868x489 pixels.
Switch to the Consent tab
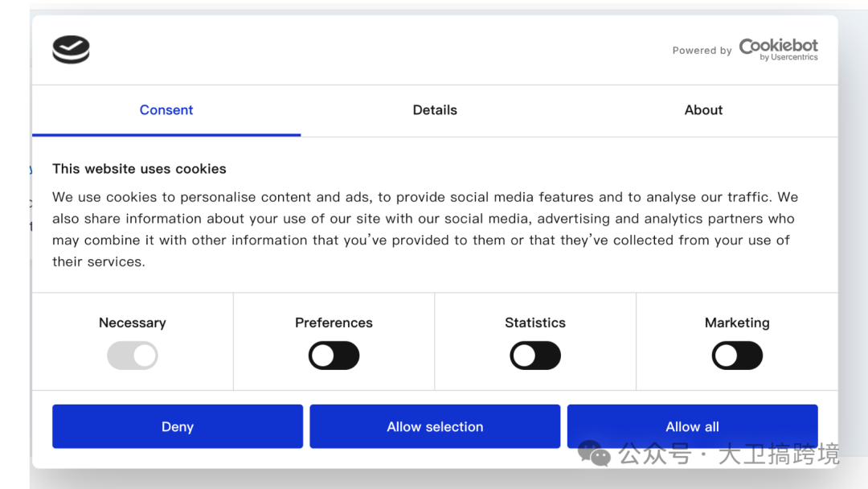(x=166, y=110)
